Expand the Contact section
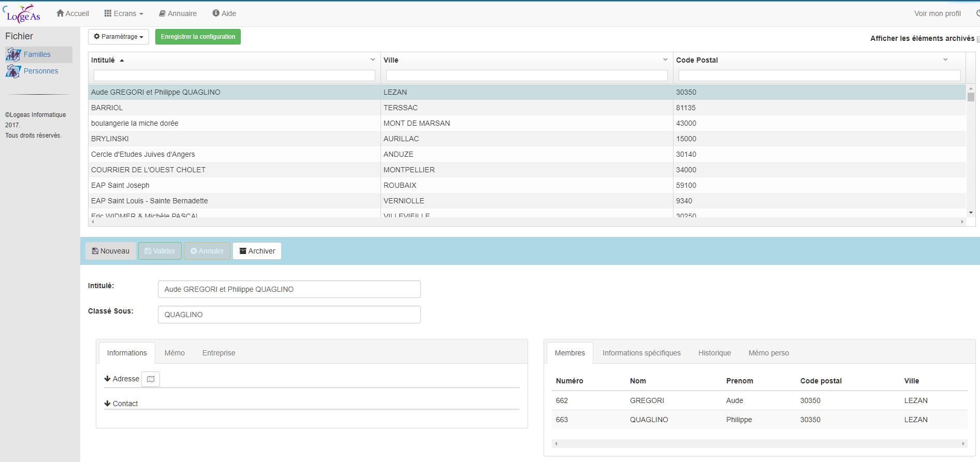 tap(121, 404)
